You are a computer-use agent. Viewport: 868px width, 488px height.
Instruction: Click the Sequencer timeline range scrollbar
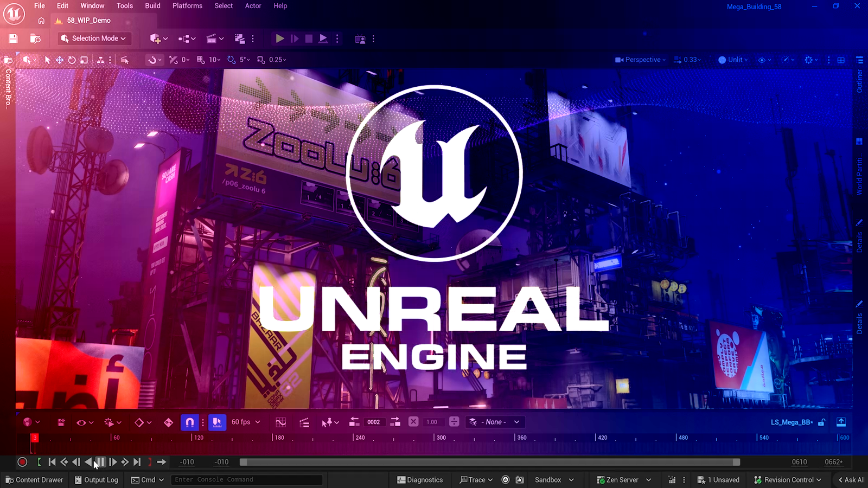coord(490,462)
